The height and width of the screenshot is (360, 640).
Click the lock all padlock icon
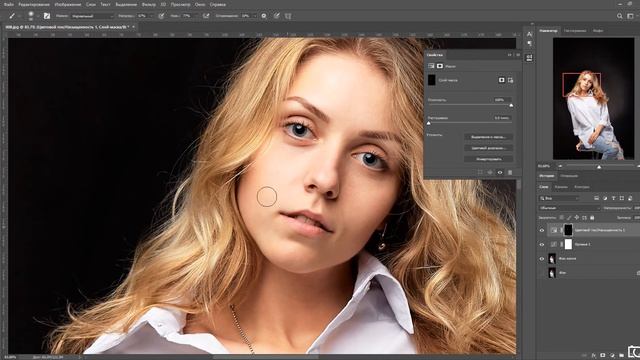click(592, 218)
